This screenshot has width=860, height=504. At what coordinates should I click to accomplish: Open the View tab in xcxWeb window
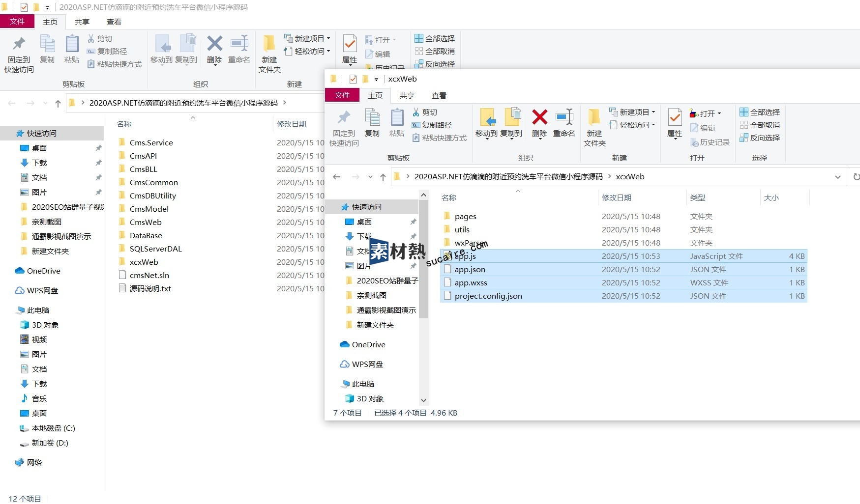coord(439,95)
